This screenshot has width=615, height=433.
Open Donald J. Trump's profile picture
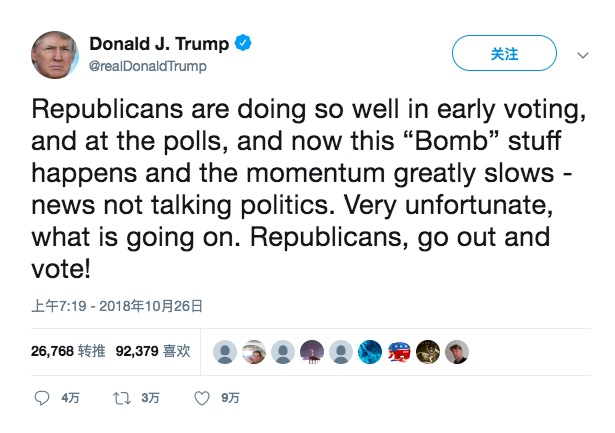click(57, 55)
